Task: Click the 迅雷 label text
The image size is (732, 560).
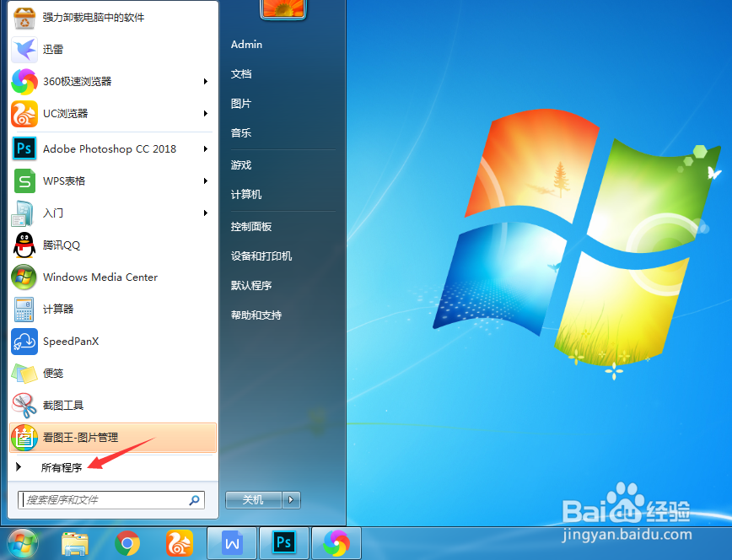Action: coord(53,50)
